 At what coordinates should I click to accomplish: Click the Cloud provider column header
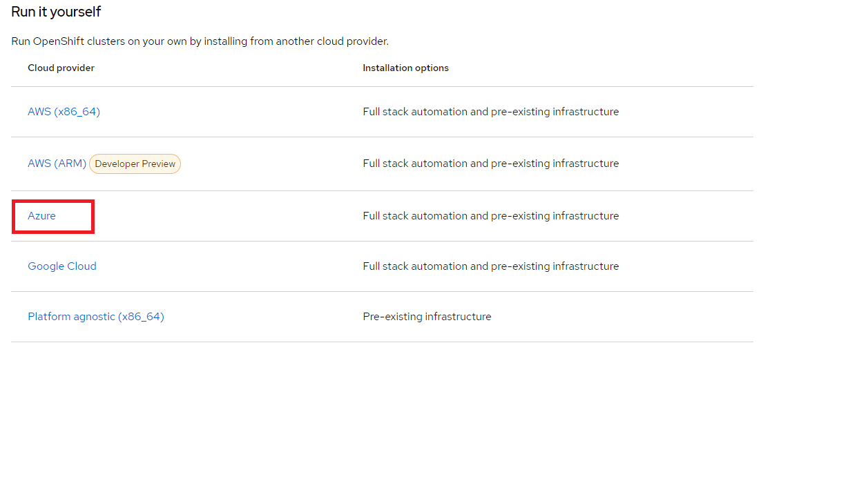(x=61, y=68)
